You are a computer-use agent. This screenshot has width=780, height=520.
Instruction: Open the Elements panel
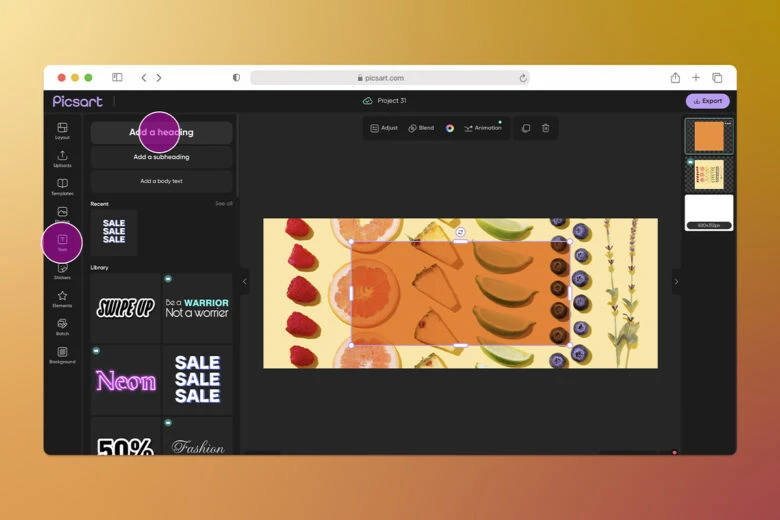(x=62, y=298)
